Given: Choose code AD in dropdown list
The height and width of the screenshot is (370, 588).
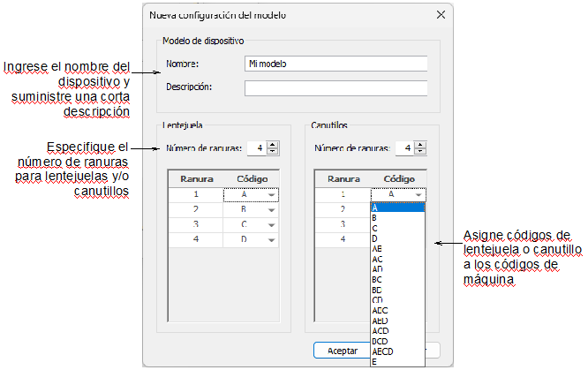Looking at the screenshot, I should (x=397, y=269).
